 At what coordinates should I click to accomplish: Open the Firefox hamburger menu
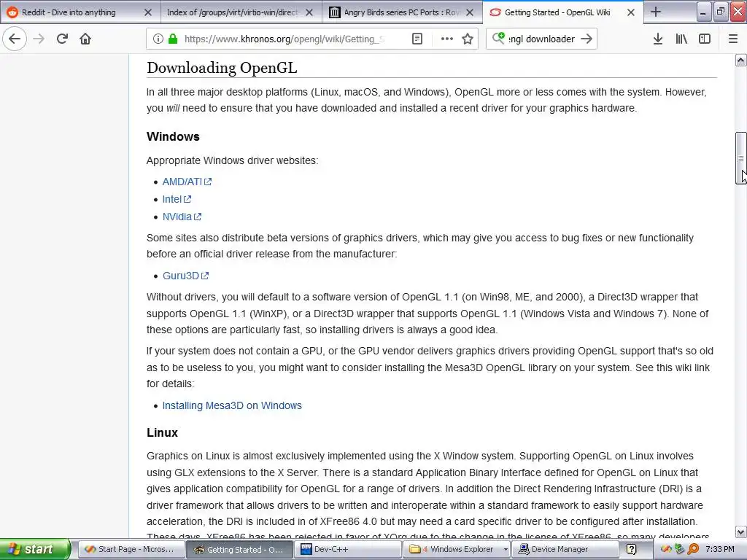pyautogui.click(x=733, y=39)
